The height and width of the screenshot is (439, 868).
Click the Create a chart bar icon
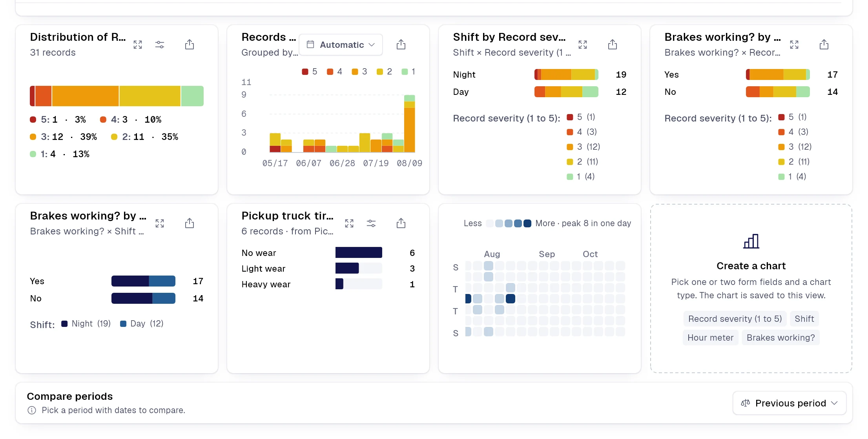tap(751, 241)
